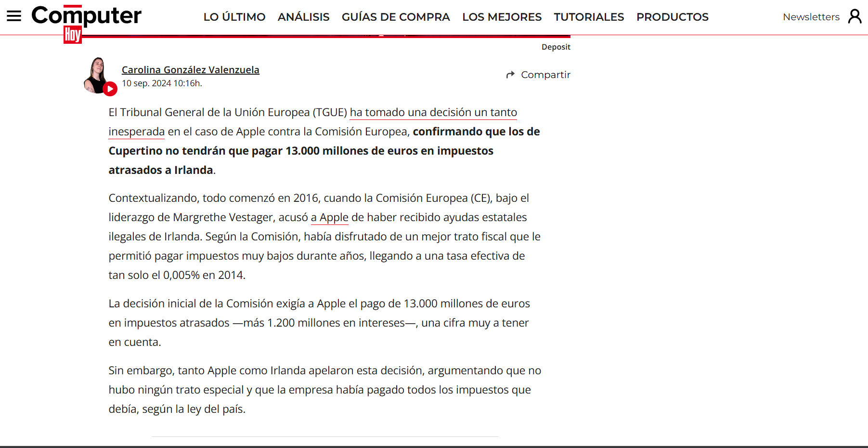Open the hamburger menu
Screen dimensions: 868x448
[x=14, y=16]
